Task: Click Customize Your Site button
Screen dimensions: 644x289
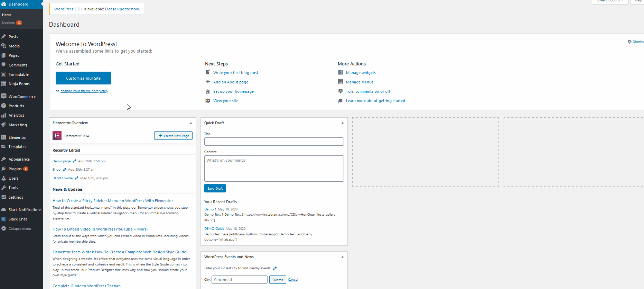Action: (83, 78)
